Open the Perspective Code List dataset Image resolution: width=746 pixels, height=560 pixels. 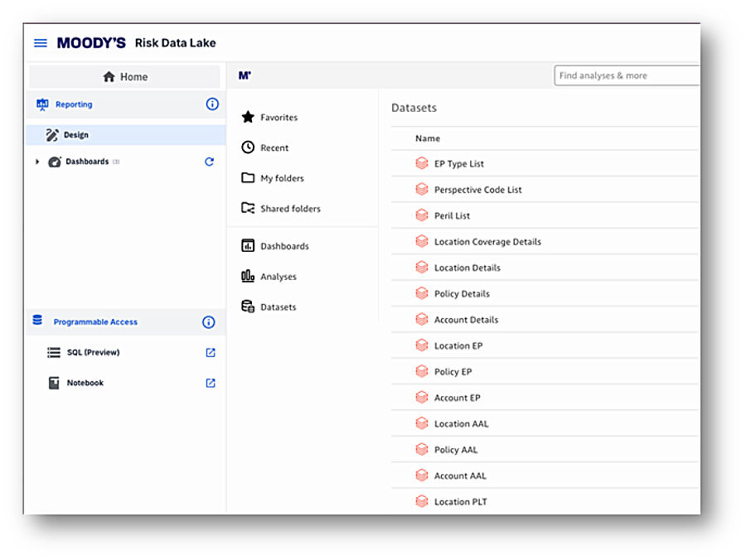coord(478,190)
